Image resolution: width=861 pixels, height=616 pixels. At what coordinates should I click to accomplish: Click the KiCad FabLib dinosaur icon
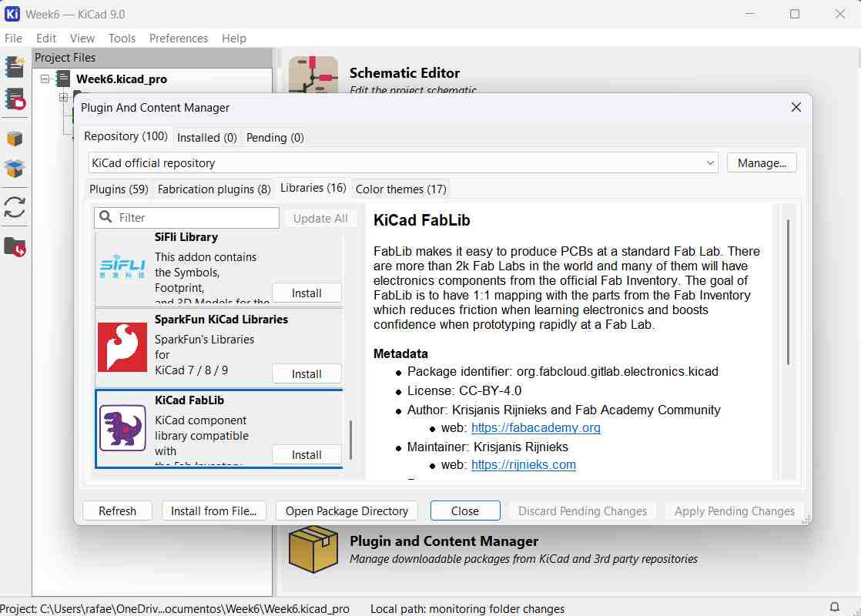pyautogui.click(x=122, y=427)
